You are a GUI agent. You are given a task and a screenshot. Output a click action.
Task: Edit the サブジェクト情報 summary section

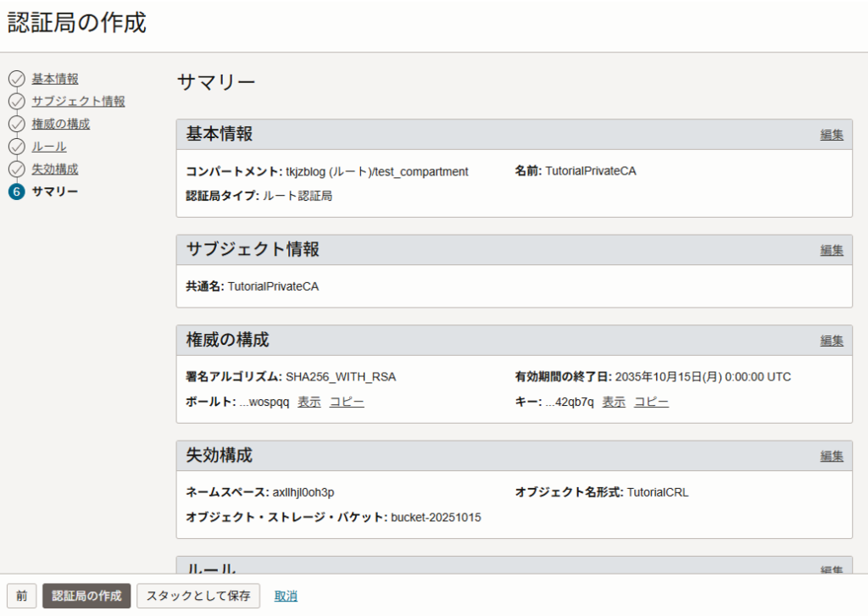point(831,250)
